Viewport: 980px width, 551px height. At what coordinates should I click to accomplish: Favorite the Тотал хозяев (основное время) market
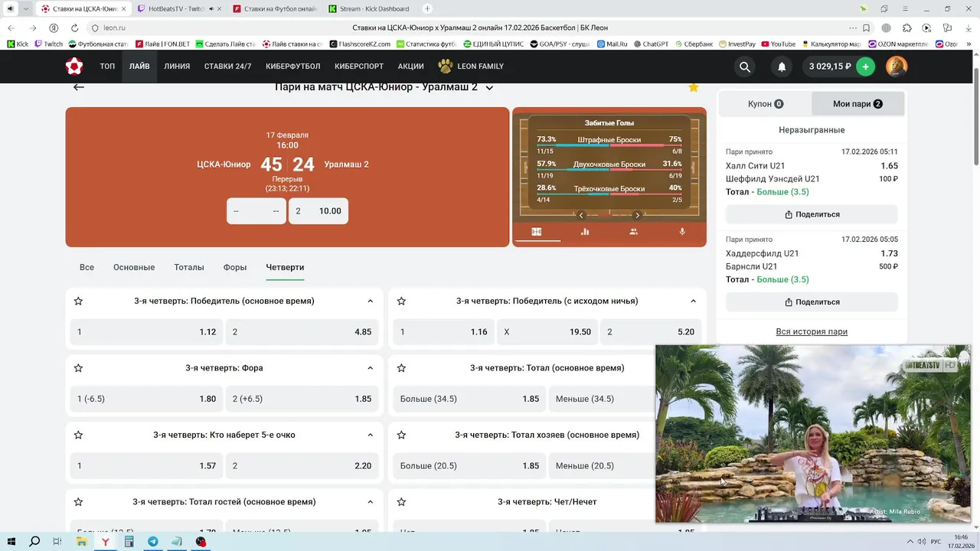coord(401,435)
